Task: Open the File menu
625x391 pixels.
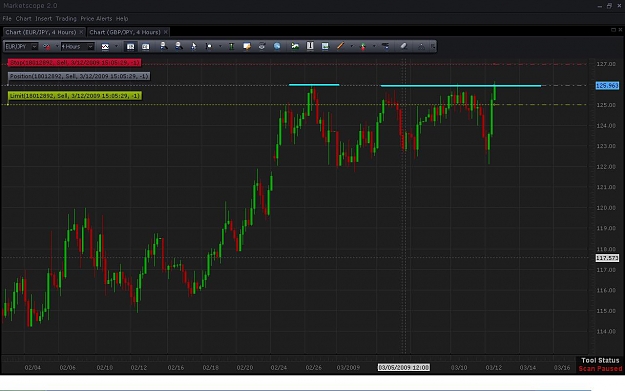Action: 7,19
